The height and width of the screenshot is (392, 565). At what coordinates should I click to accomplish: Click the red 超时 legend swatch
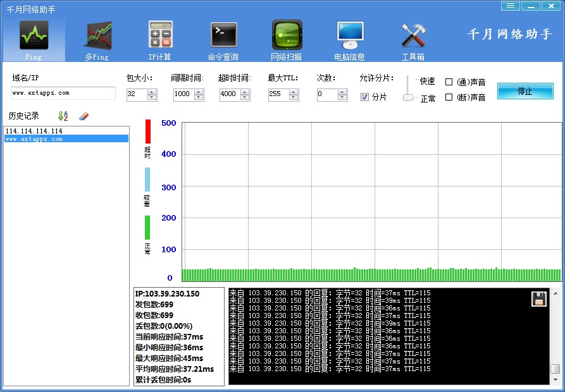pyautogui.click(x=148, y=132)
